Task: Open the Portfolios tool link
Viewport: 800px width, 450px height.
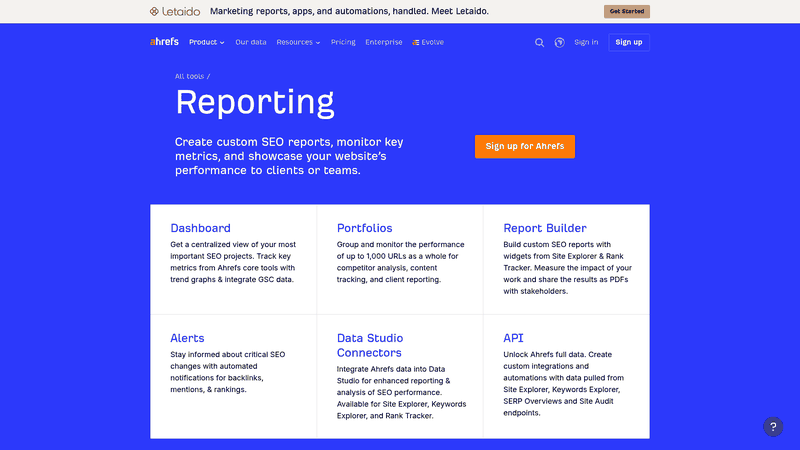Action: point(364,228)
